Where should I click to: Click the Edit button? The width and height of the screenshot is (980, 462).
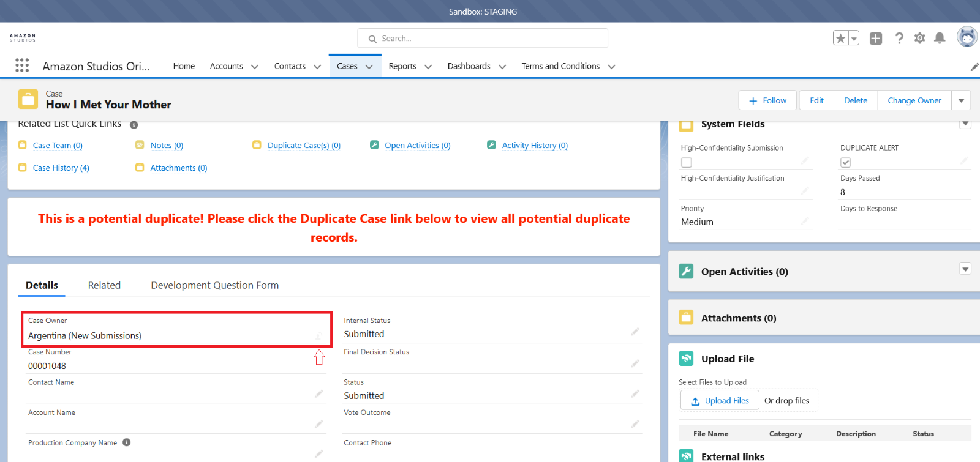816,100
